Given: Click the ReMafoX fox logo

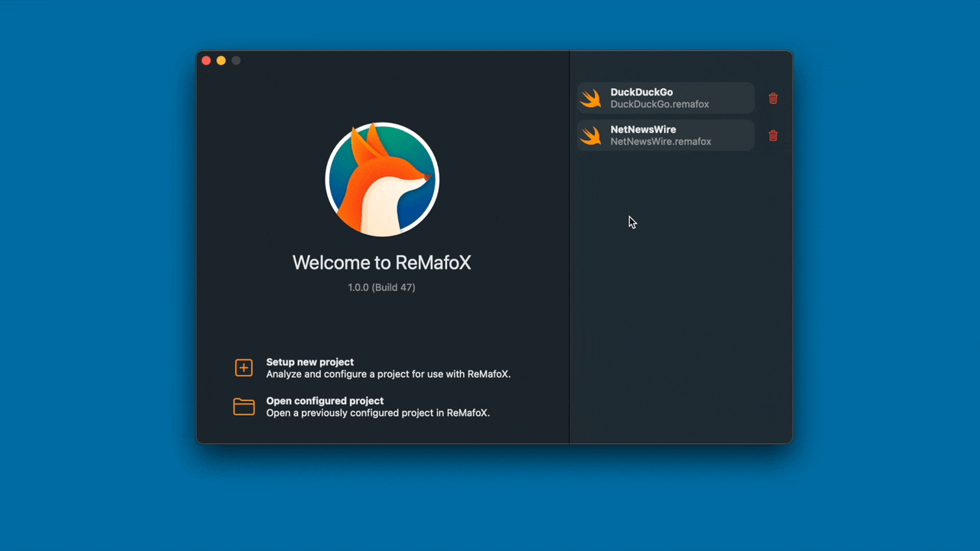Looking at the screenshot, I should pyautogui.click(x=382, y=179).
